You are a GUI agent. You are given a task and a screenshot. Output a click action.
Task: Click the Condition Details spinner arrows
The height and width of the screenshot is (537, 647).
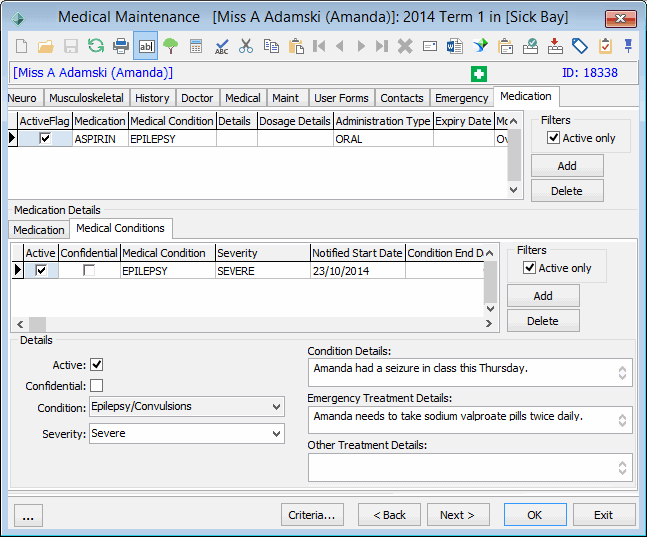coord(622,373)
